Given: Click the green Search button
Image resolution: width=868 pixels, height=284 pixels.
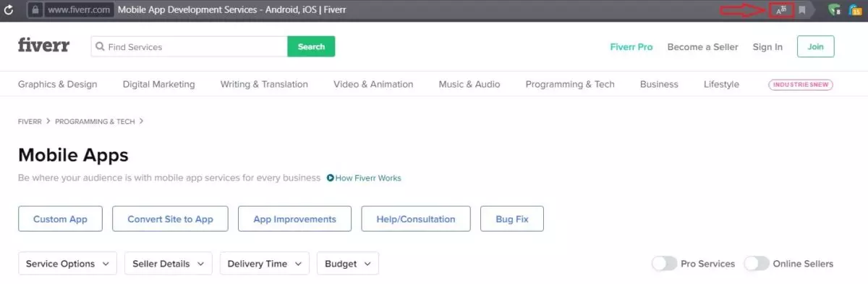Looking at the screenshot, I should 311,46.
